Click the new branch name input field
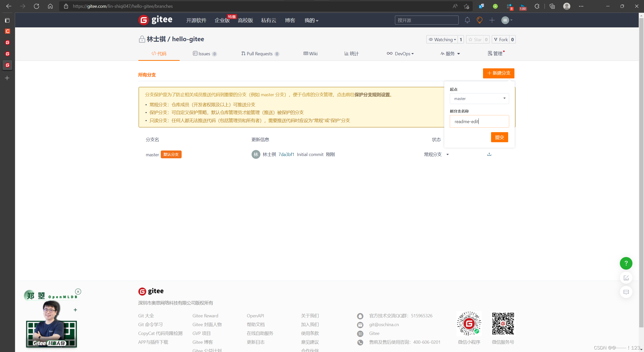 point(479,121)
